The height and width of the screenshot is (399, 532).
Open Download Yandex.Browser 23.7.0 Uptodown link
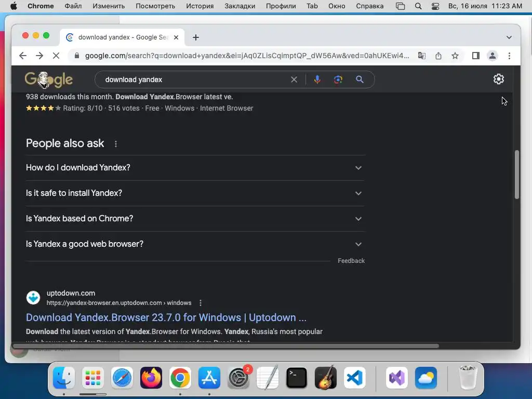pos(166,317)
